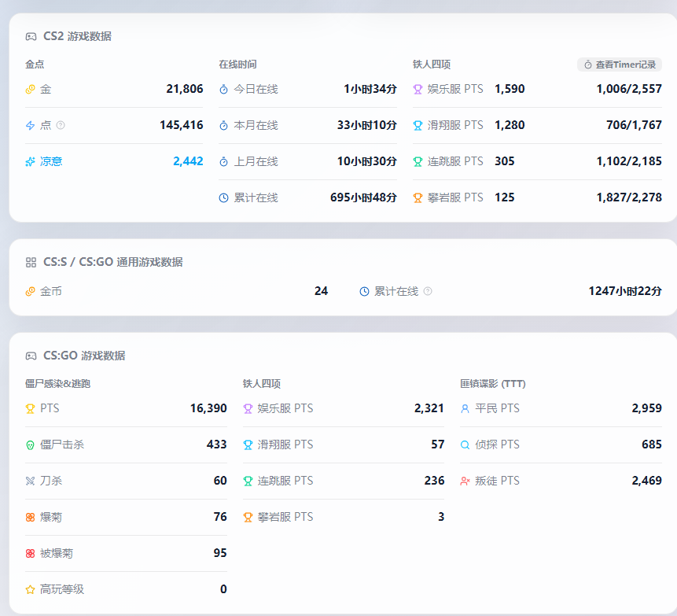
Task: Click the crossed knives icon beside 刀杀
Action: pyautogui.click(x=30, y=481)
